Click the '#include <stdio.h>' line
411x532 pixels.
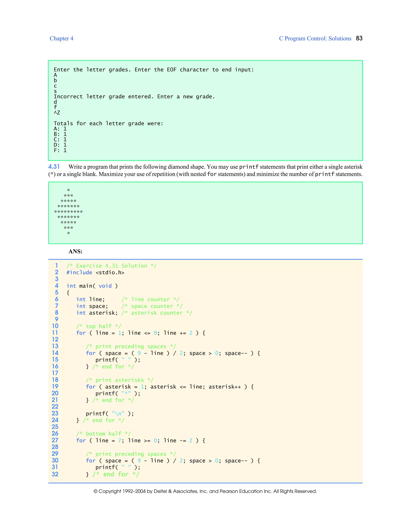[x=96, y=272]
